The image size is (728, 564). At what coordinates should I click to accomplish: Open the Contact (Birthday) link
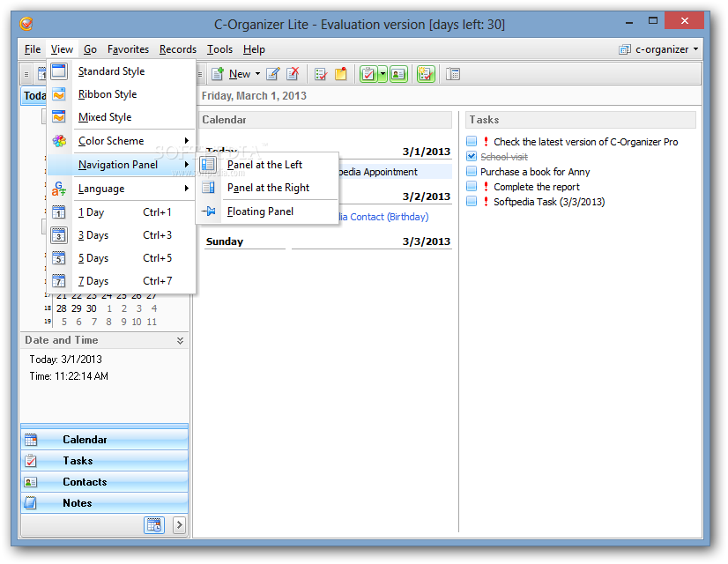[x=384, y=217]
